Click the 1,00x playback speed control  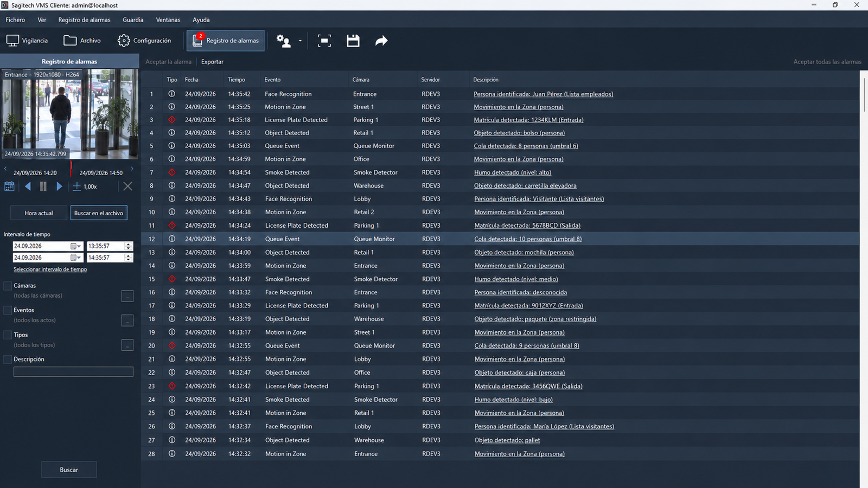[x=85, y=187]
